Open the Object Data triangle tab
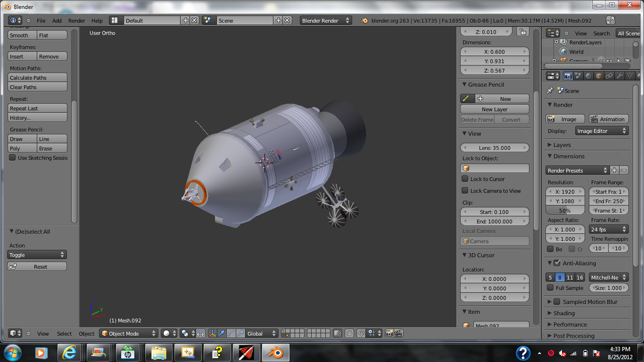Screen dimensions: 644x362 tap(629, 76)
